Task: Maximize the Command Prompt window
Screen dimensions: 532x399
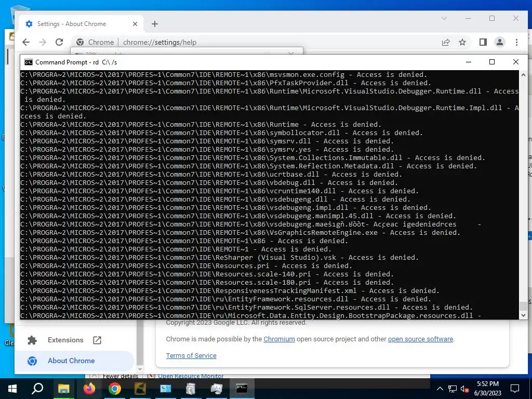Action: coord(492,62)
